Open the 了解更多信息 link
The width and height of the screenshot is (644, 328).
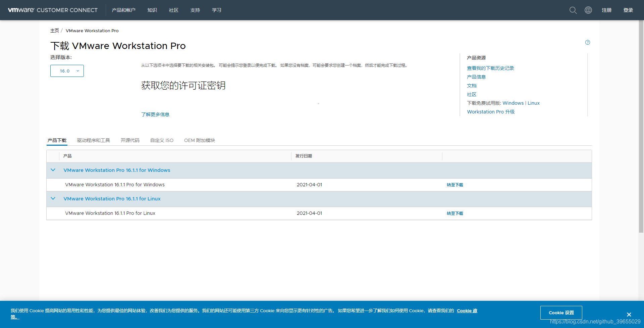pyautogui.click(x=155, y=114)
